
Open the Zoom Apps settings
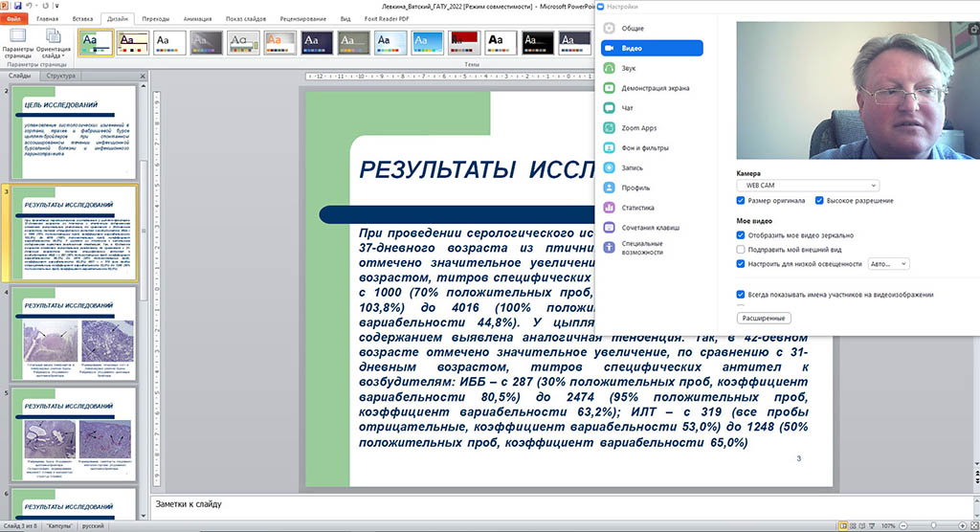(x=652, y=127)
